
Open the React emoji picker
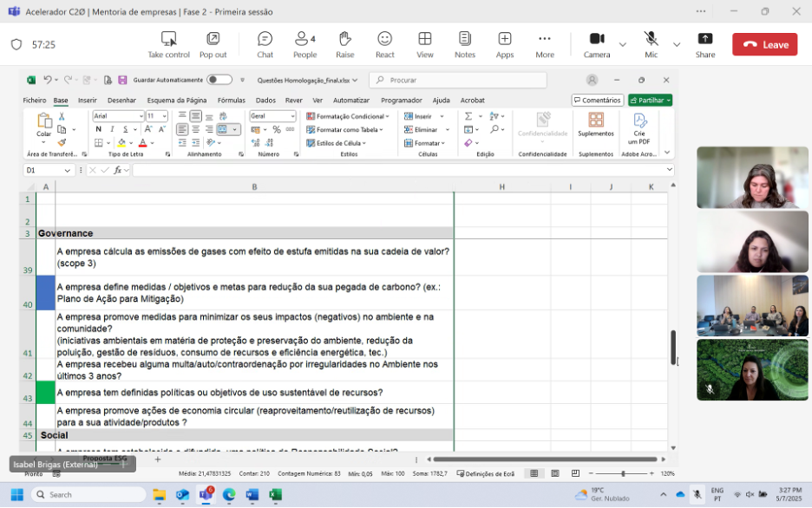tap(384, 44)
